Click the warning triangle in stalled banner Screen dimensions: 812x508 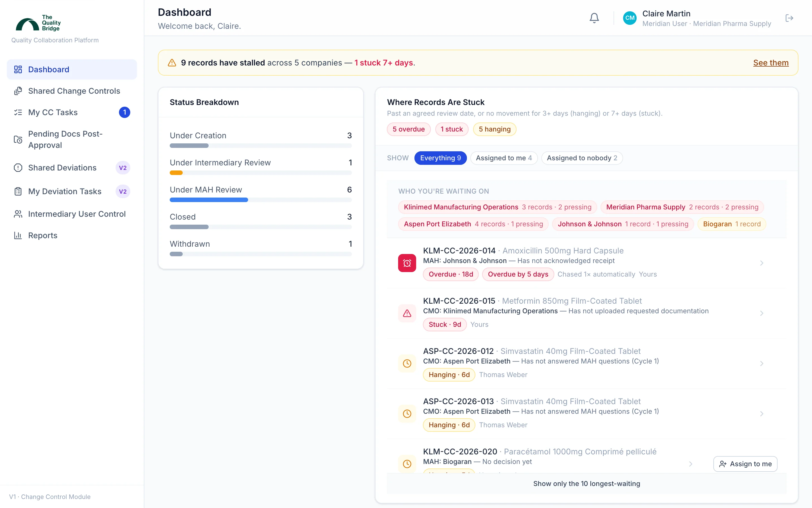tap(172, 63)
